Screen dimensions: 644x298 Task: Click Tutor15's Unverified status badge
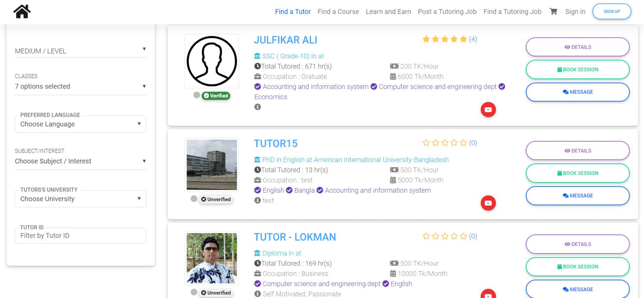click(216, 199)
